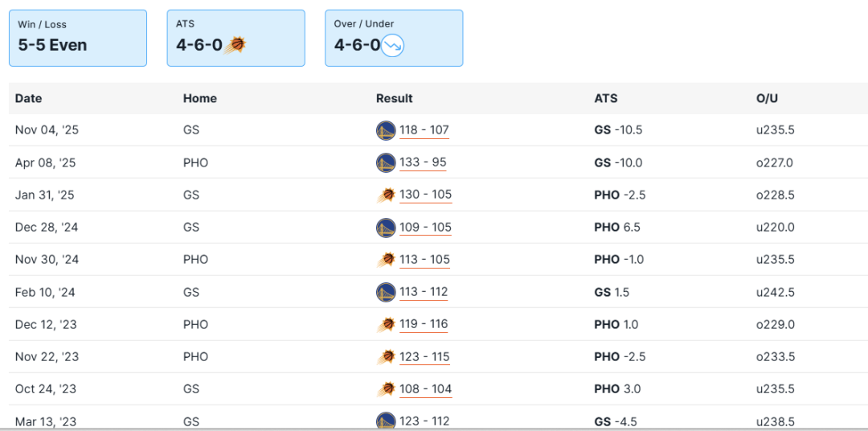This screenshot has height=431, width=868.
Task: Open the 113 - 112 game result
Action: click(x=424, y=292)
